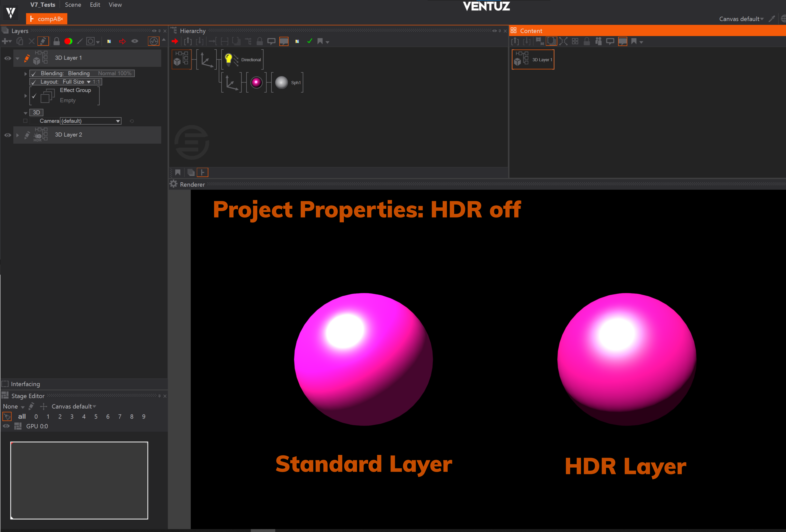Viewport: 786px width, 532px height.
Task: Hide 3D Layer 1 using eye icon
Action: 7,58
